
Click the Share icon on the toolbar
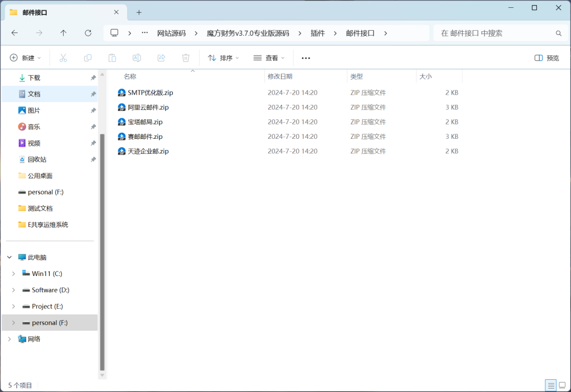pos(161,57)
